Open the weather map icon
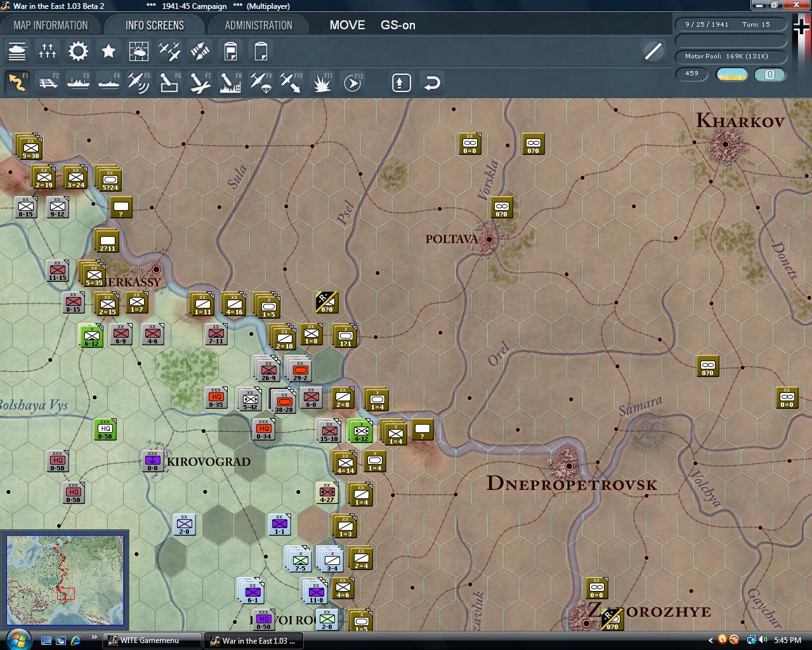 pyautogui.click(x=139, y=51)
